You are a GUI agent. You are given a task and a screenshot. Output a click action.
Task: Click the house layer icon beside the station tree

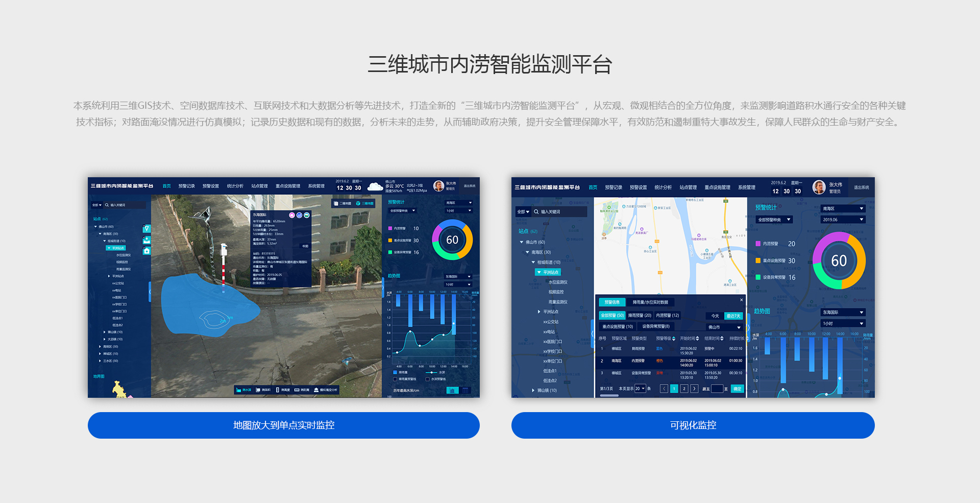pos(146,251)
